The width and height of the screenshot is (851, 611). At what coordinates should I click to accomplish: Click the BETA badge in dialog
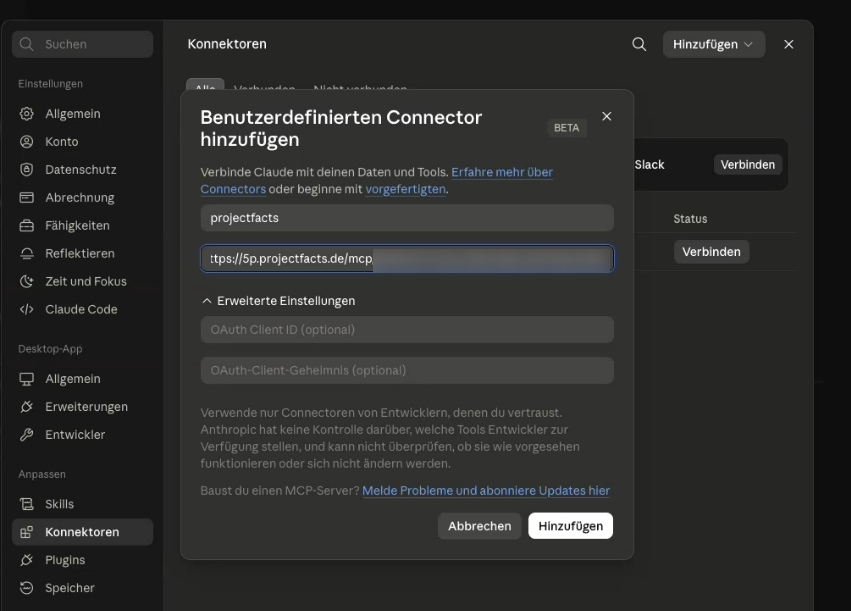pyautogui.click(x=566, y=128)
